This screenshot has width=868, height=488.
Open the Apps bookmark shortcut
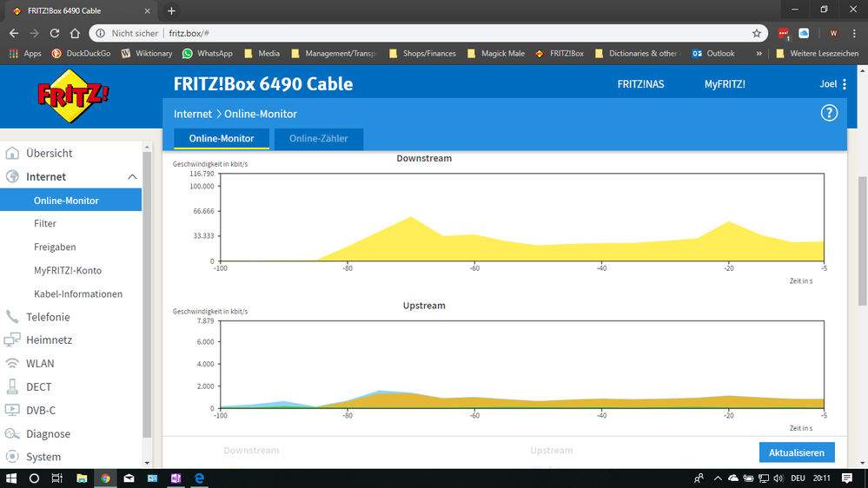pyautogui.click(x=25, y=54)
